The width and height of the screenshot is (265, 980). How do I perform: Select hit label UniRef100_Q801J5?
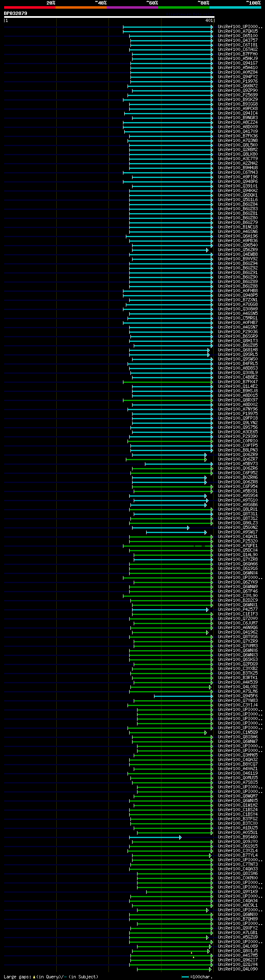(238, 951)
